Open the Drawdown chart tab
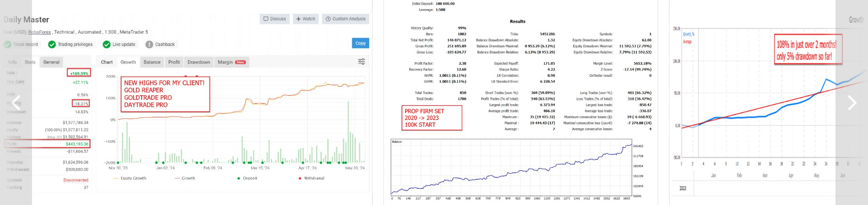This screenshot has width=868, height=205. coord(199,62)
